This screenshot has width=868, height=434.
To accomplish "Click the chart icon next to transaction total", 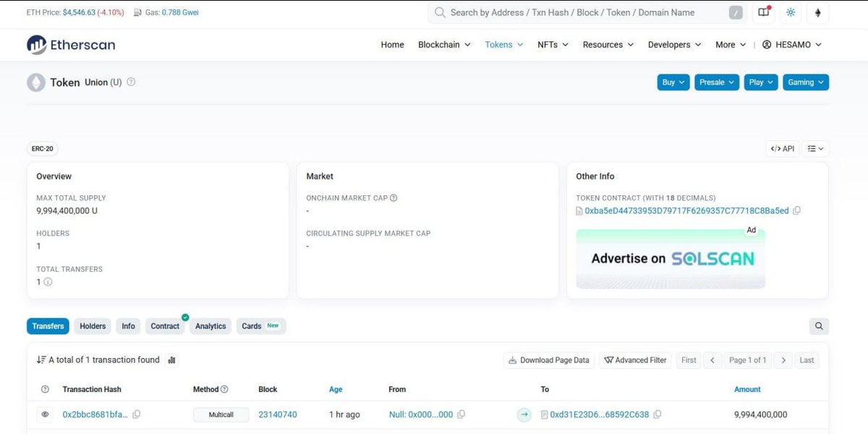I will pos(171,359).
